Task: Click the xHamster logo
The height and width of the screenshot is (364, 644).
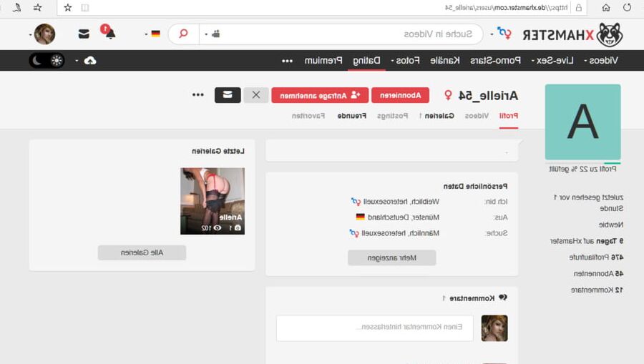Action: click(572, 34)
